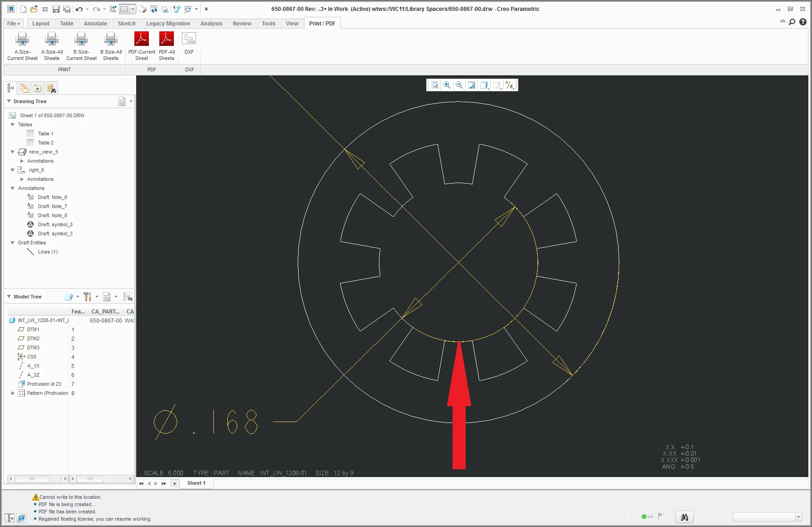Click Zoom In magnifier in graphics toolbar
The height and width of the screenshot is (527, 812).
point(447,85)
